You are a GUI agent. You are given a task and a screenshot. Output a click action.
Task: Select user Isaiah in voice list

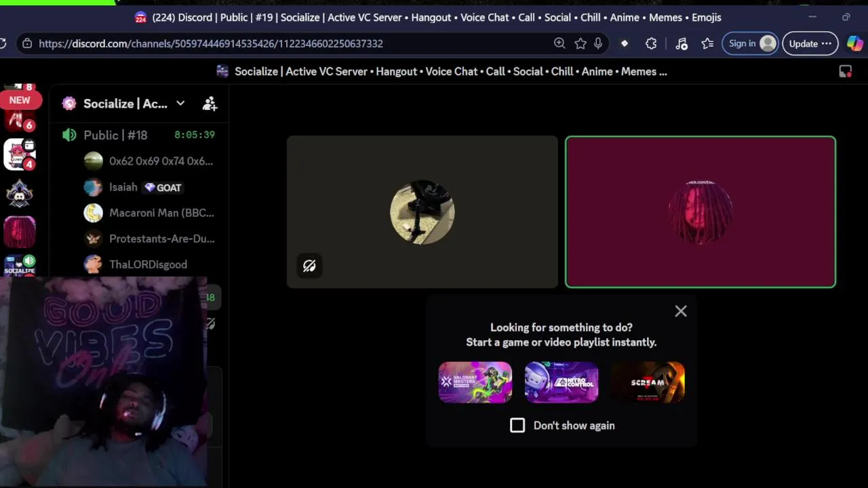[123, 187]
